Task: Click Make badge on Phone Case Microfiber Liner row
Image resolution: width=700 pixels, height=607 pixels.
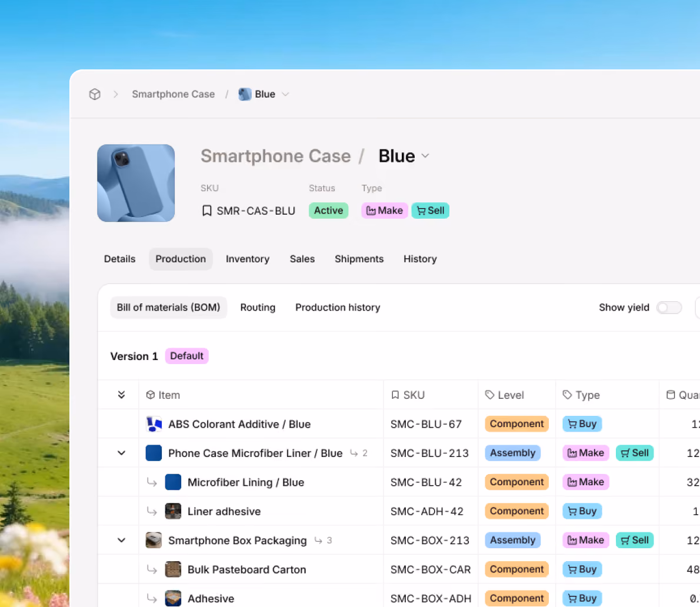Action: 586,453
